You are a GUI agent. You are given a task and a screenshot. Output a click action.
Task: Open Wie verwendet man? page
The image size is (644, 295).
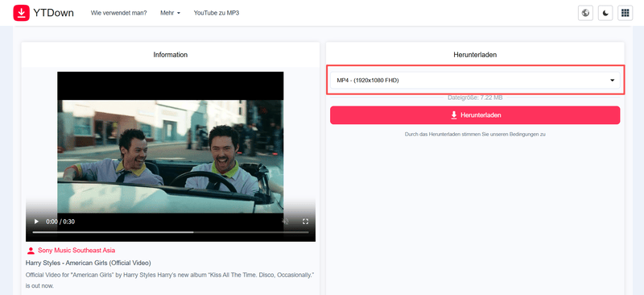tap(118, 13)
